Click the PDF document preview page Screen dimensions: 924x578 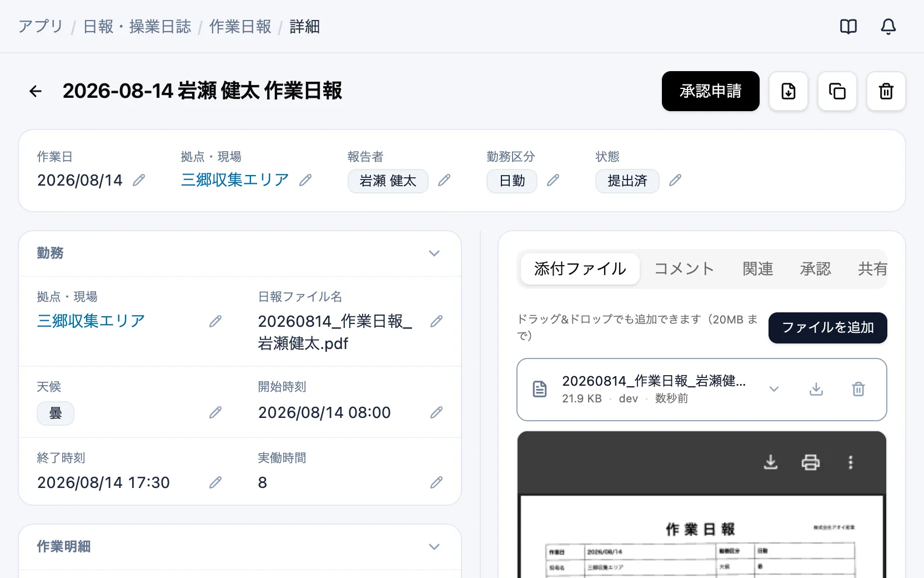pyautogui.click(x=702, y=537)
